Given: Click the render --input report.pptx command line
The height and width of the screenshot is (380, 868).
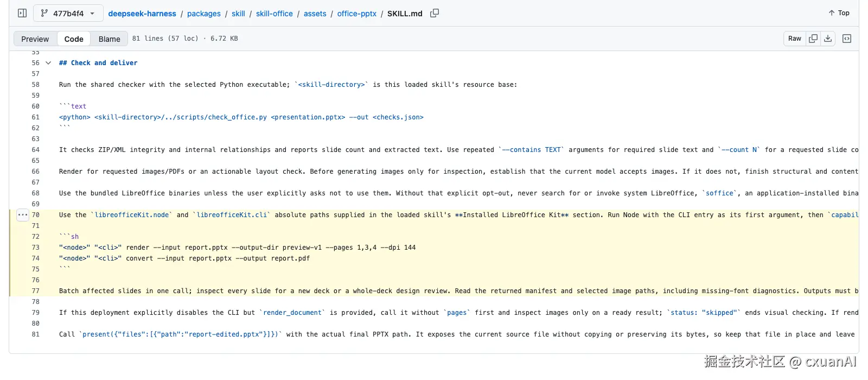Looking at the screenshot, I should pyautogui.click(x=238, y=248).
